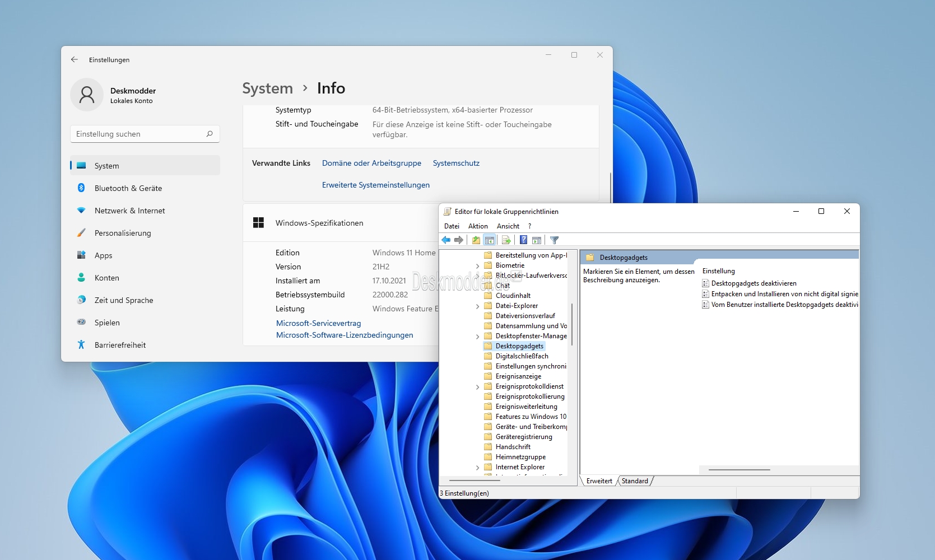Select Vom Benutzer installierte Desktopgadgets policy
Image resolution: width=935 pixels, height=560 pixels.
780,305
